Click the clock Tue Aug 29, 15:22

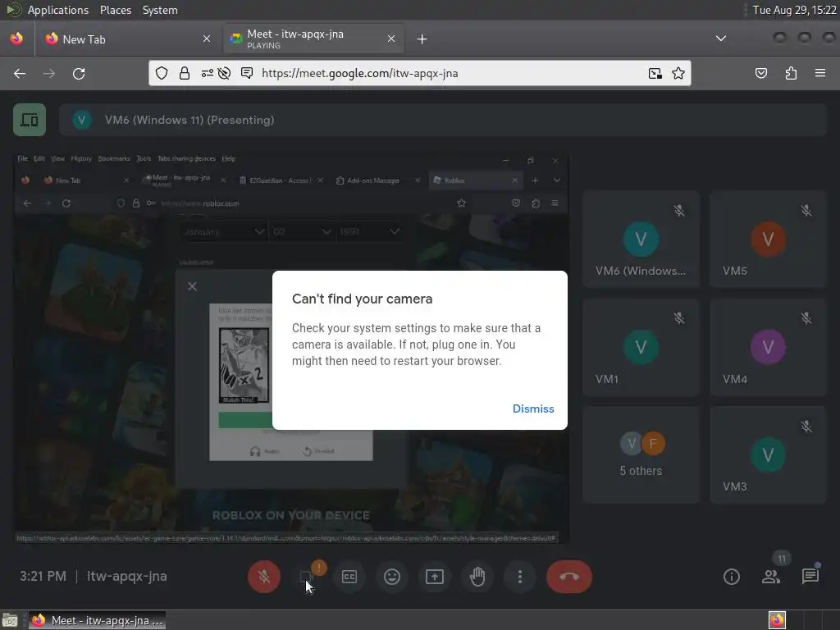click(794, 10)
